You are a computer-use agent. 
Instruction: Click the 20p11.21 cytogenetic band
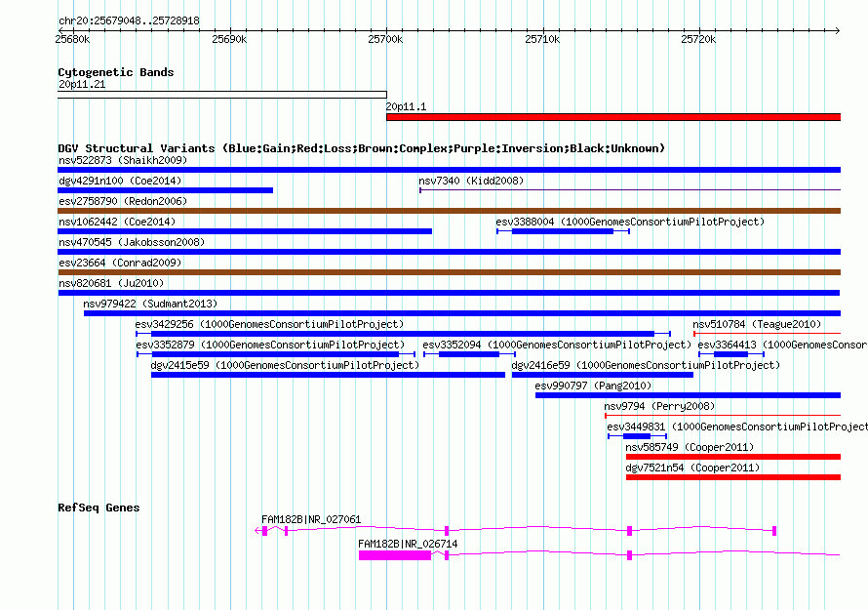click(x=222, y=95)
